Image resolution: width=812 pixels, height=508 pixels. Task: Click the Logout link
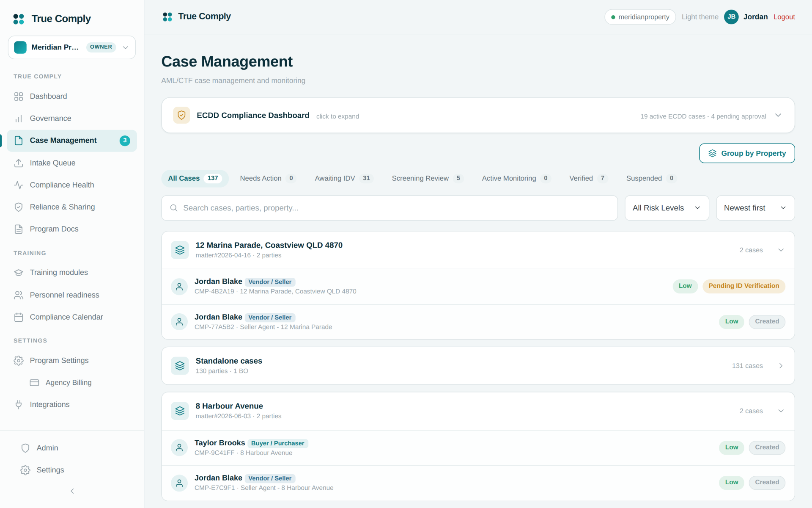(784, 17)
